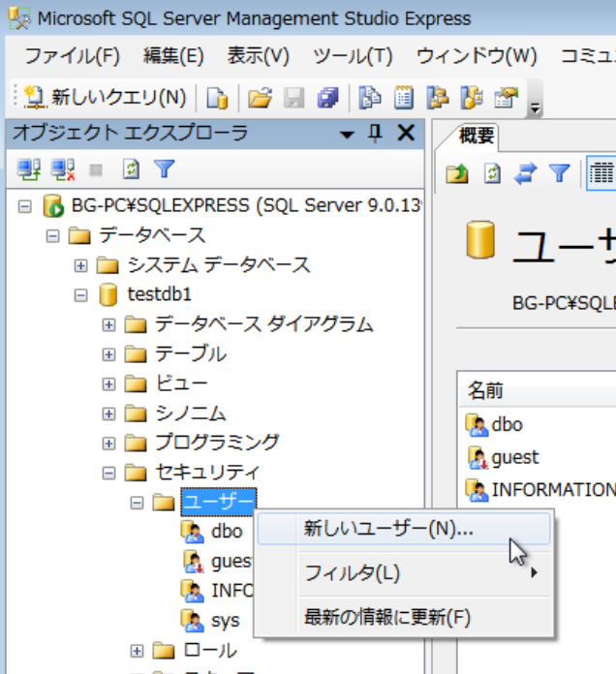Viewport: 616px width, 674px height.
Task: Click the object explorer icon in toolbar
Action: pyautogui.click(x=438, y=98)
